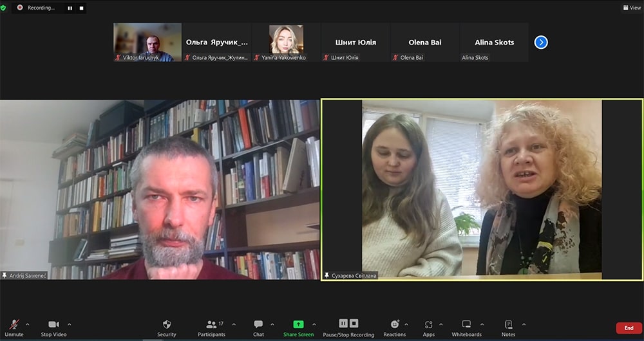Open the View layout menu
This screenshot has width=644, height=341.
pyautogui.click(x=631, y=8)
